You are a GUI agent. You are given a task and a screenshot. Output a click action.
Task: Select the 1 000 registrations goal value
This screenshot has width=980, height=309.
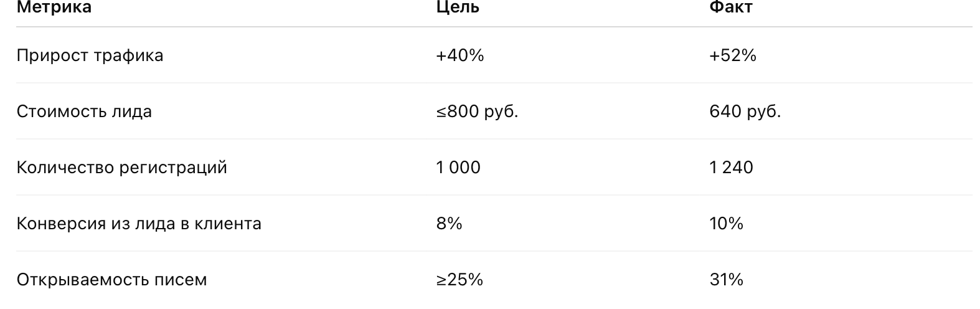458,168
